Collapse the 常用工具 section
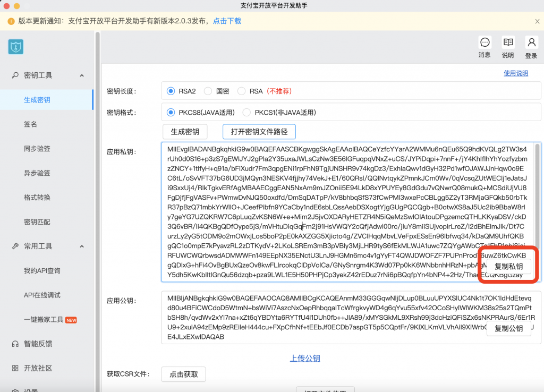The image size is (544, 392). click(x=82, y=245)
